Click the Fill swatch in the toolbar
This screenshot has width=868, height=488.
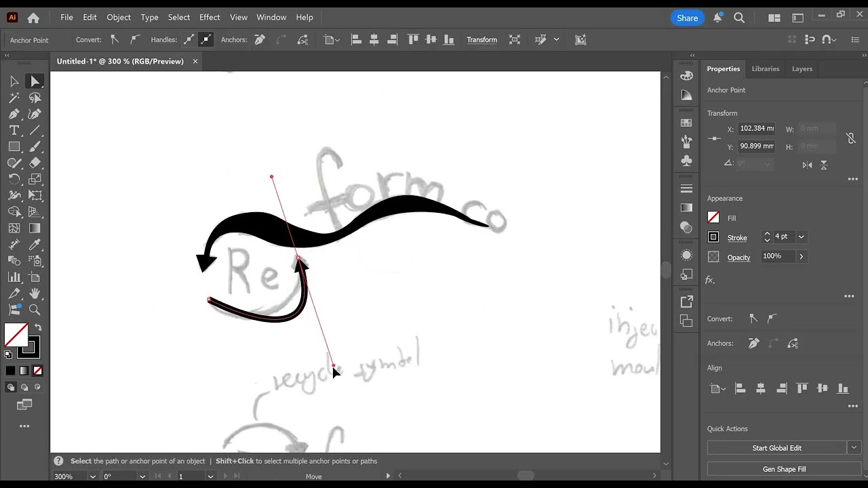16,335
